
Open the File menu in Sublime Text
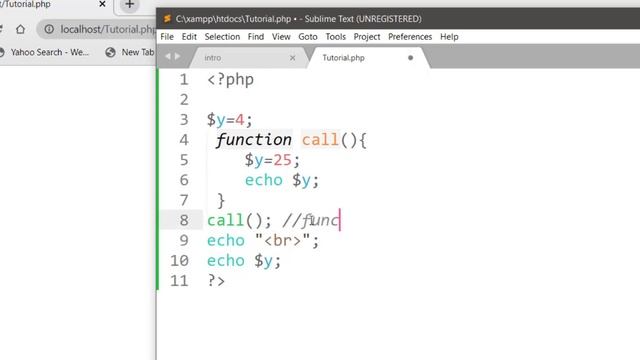tap(167, 37)
